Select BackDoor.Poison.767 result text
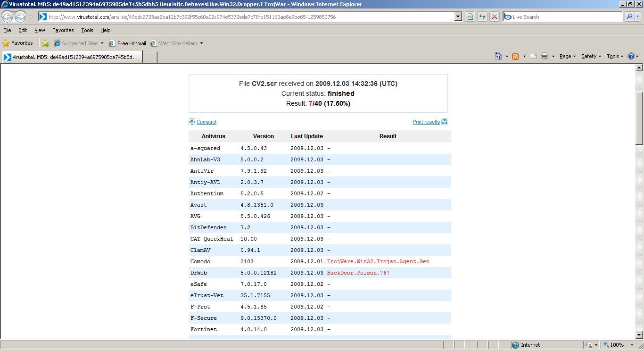The height and width of the screenshot is (351, 644). [x=358, y=273]
